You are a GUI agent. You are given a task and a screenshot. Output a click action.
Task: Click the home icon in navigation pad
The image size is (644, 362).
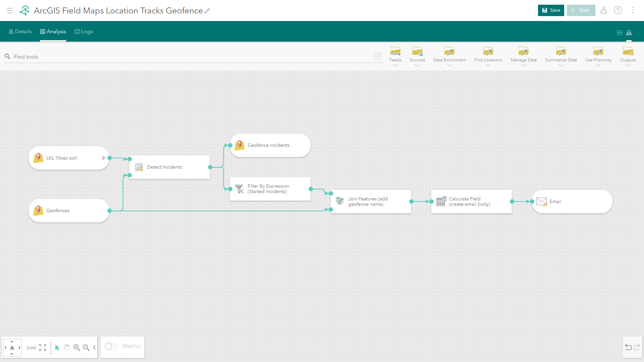(12, 348)
